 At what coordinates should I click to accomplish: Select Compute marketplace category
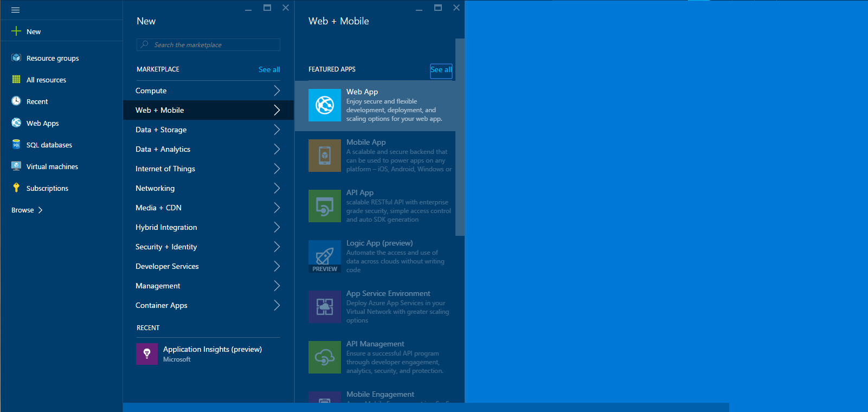[208, 91]
